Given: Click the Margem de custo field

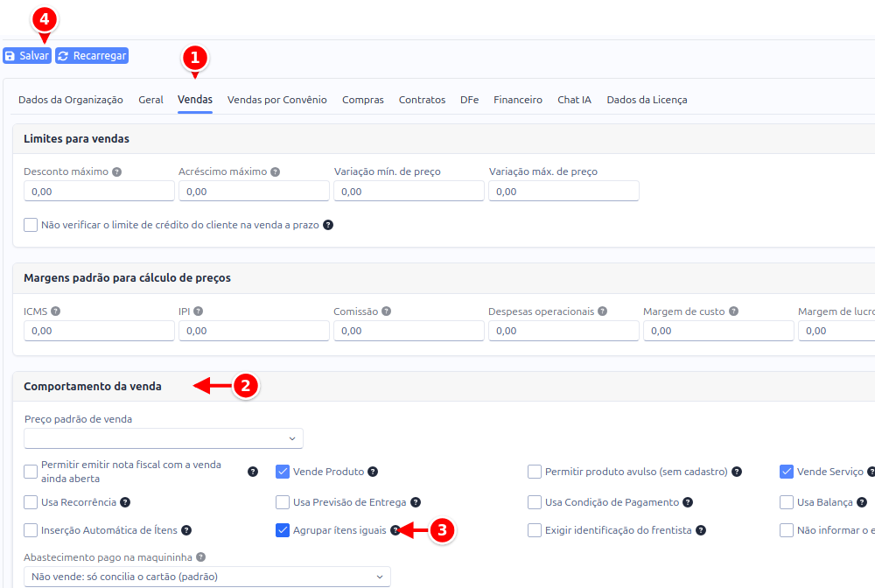Looking at the screenshot, I should [718, 331].
